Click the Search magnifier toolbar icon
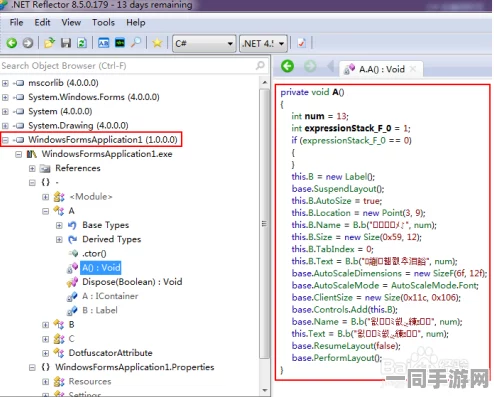Image resolution: width=494 pixels, height=397 pixels. (136, 43)
